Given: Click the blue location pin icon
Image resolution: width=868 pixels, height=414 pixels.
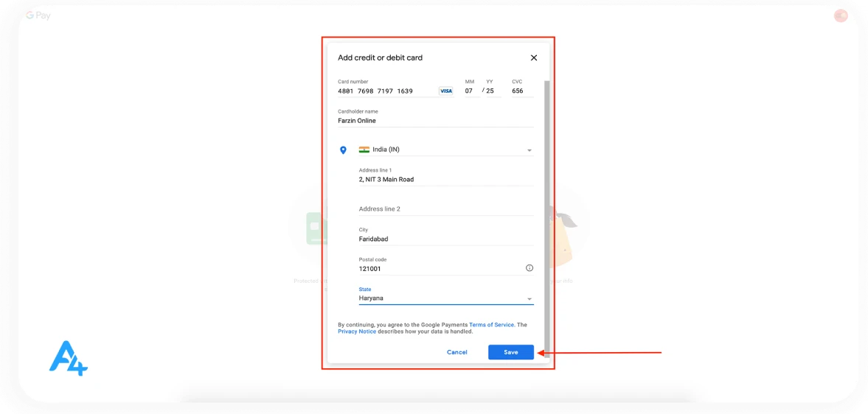Looking at the screenshot, I should click(x=343, y=150).
